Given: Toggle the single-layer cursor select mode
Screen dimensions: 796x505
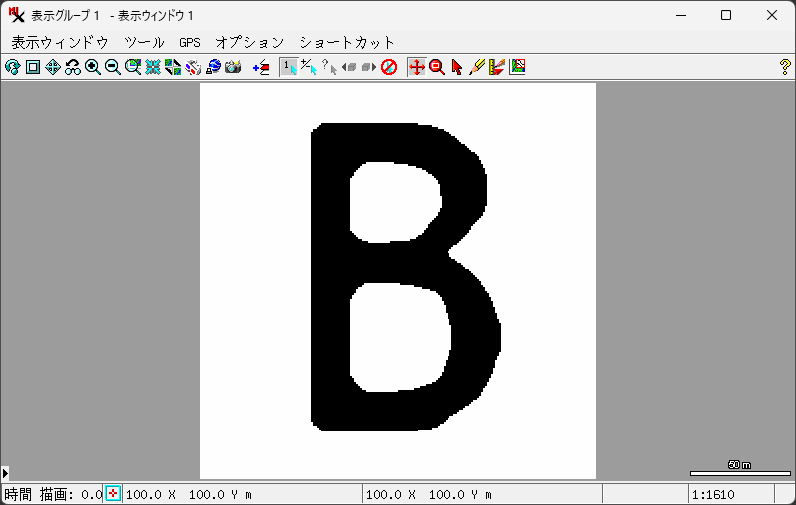Looking at the screenshot, I should [x=289, y=67].
